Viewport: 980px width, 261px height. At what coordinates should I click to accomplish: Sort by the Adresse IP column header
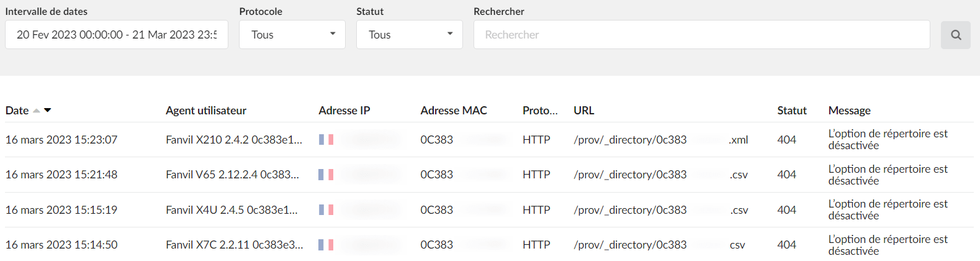[344, 111]
